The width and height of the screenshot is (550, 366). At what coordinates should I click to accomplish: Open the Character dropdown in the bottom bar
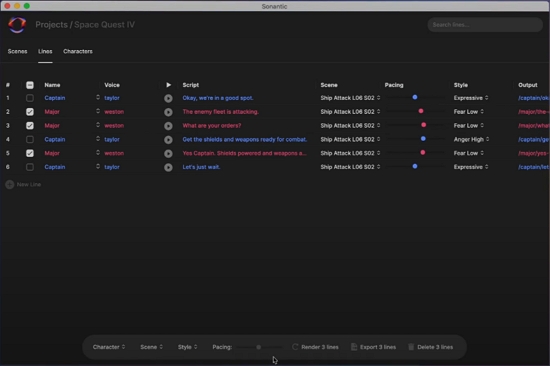[109, 347]
